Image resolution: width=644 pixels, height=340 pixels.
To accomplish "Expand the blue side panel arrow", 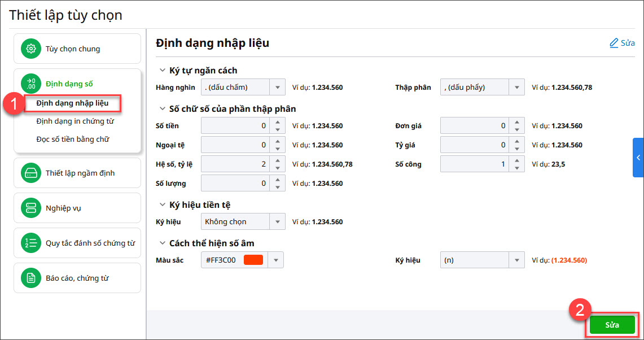I will pos(638,158).
